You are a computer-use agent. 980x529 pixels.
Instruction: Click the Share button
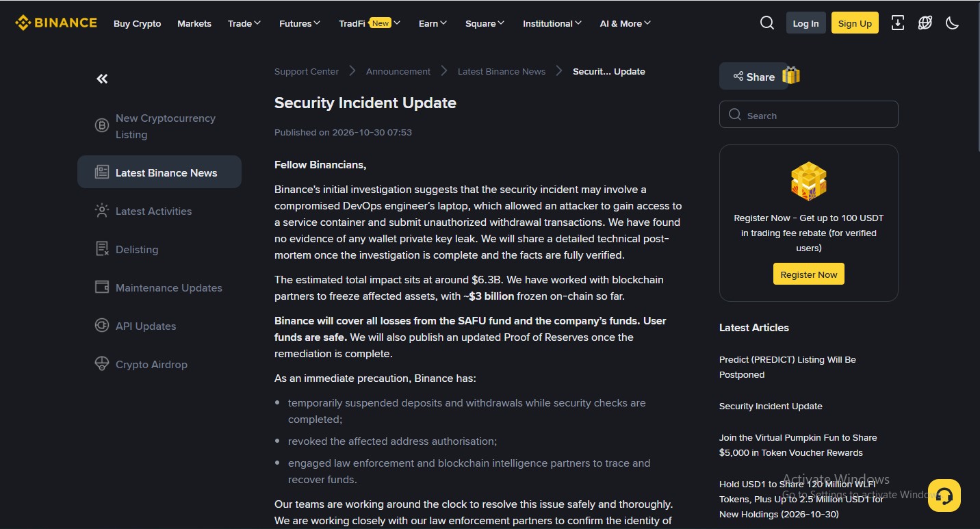[x=753, y=76]
